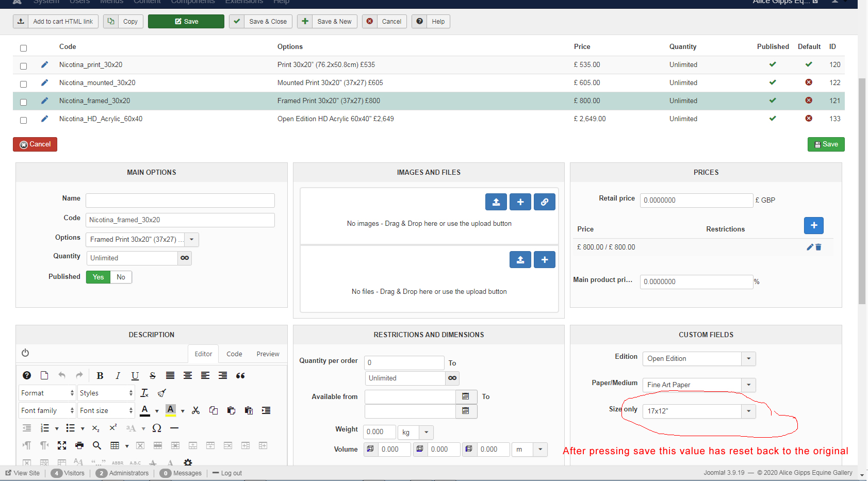Viewport: 868px width, 481px height.
Task: Select the Nicotina_print_30x20 row checkbox
Action: (x=23, y=66)
